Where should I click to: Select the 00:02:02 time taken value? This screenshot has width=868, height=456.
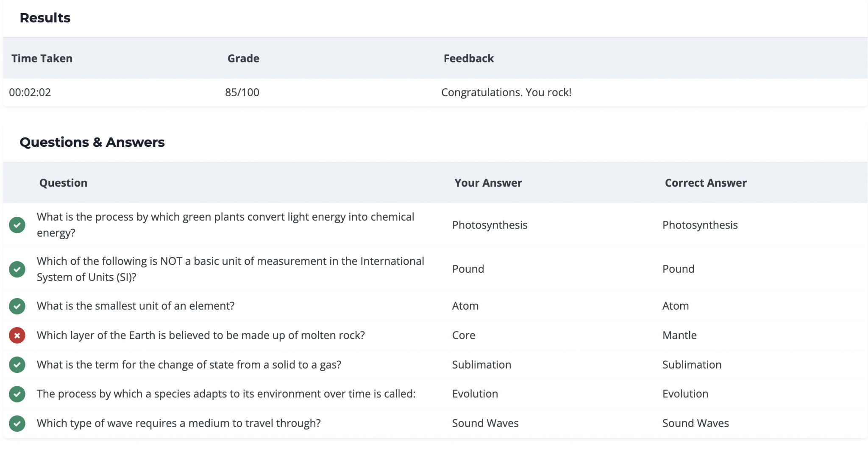[30, 92]
